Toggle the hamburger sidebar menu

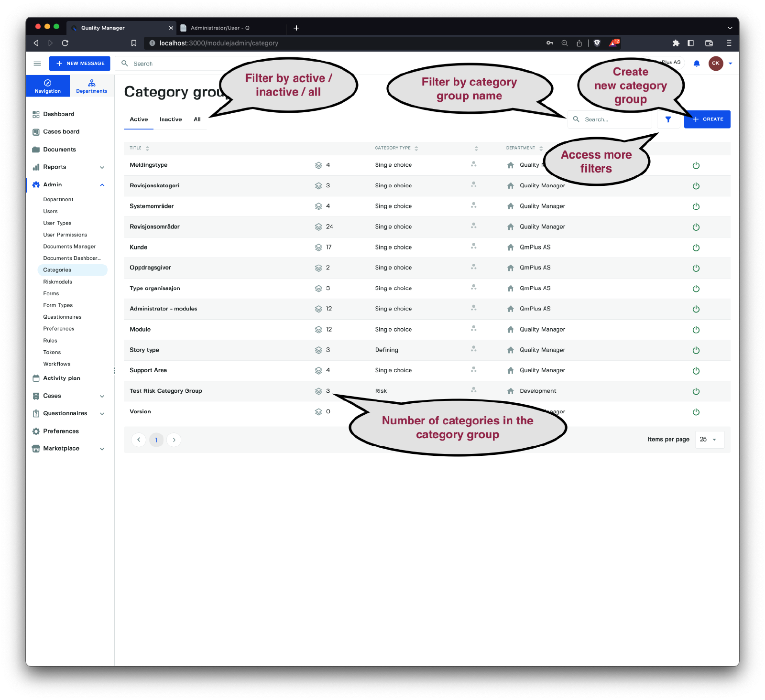(x=37, y=64)
